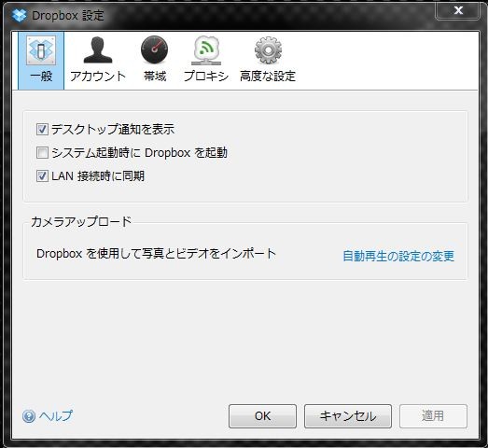Image resolution: width=488 pixels, height=448 pixels.
Task: Click the OK button
Action: (262, 416)
